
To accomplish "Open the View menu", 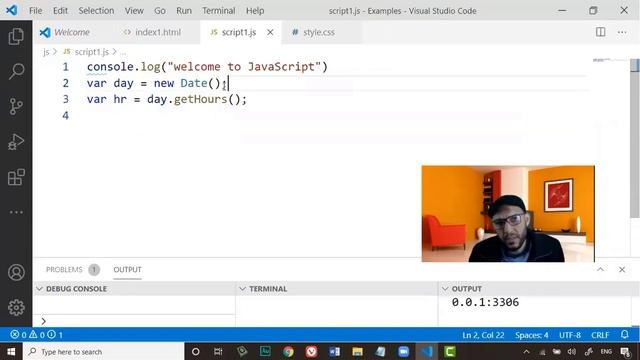I will (x=134, y=11).
